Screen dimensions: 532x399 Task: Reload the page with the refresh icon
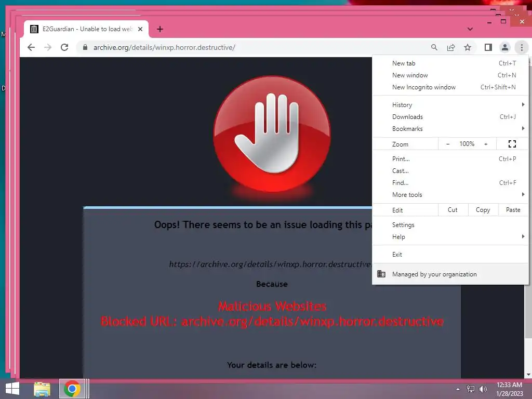pyautogui.click(x=64, y=47)
